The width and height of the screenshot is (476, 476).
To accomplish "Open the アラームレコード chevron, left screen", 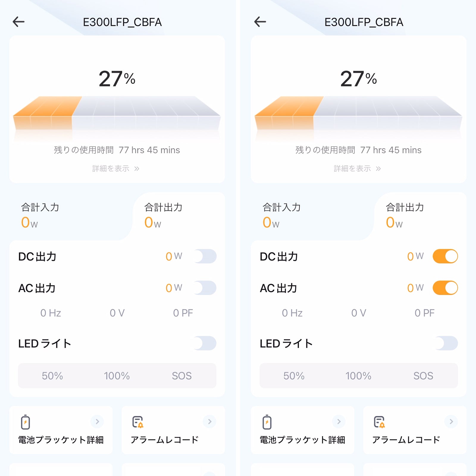I will point(210,421).
